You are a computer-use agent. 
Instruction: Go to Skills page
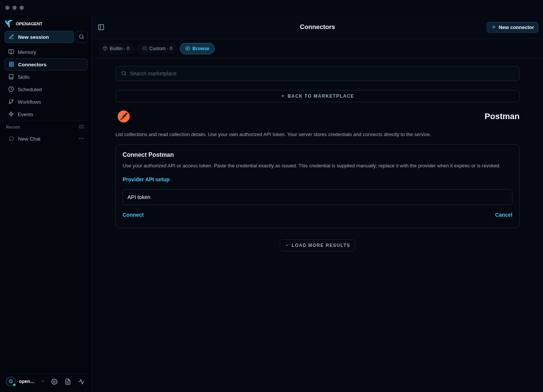click(x=46, y=77)
